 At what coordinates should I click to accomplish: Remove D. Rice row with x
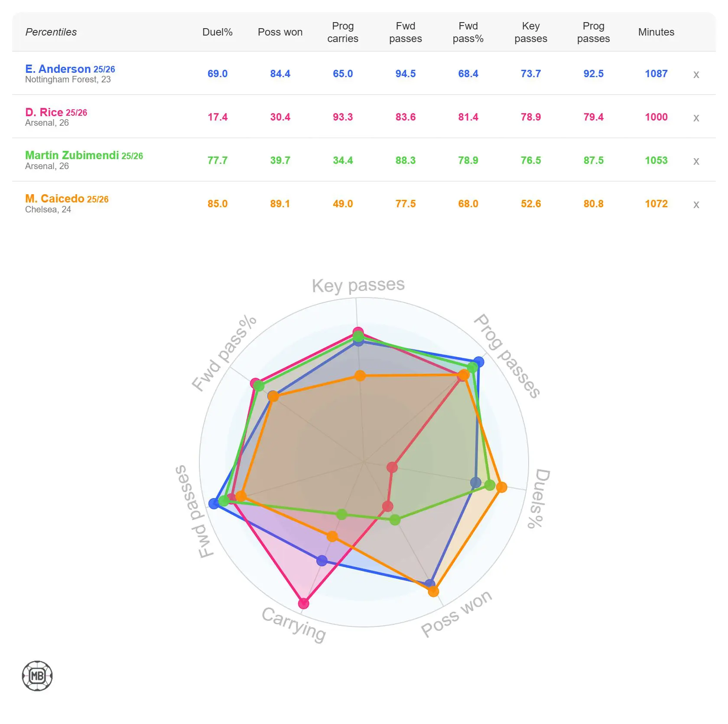pos(696,118)
